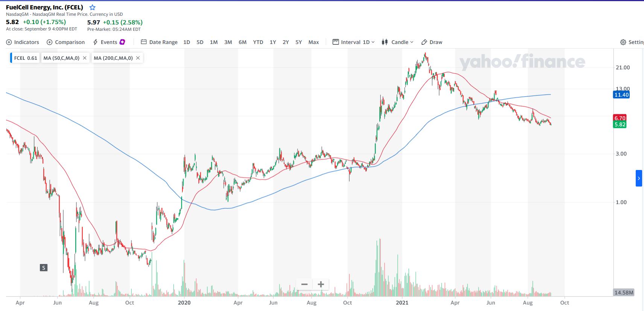This screenshot has width=644, height=311.
Task: Click the S stock split event marker
Action: point(44,268)
